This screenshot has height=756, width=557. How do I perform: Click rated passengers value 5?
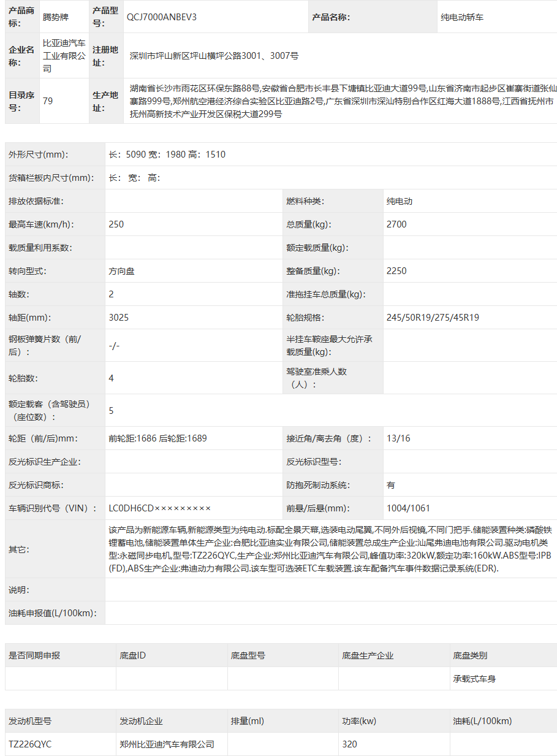click(x=111, y=411)
